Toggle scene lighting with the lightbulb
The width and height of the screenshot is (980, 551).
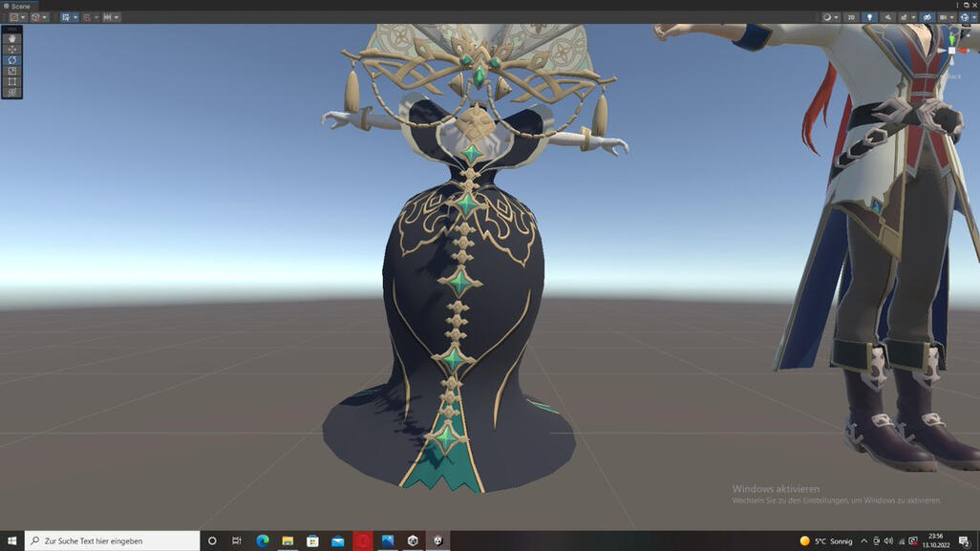pos(869,17)
